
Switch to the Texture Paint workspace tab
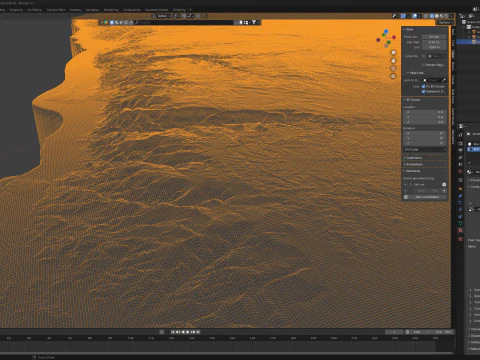pos(56,10)
